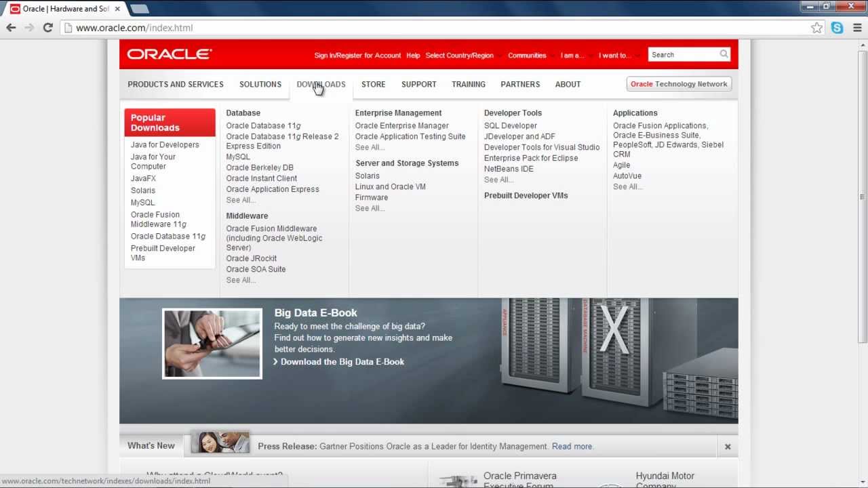Open Oracle Berkeley DB link
Screen dimensions: 868x488
click(260, 167)
